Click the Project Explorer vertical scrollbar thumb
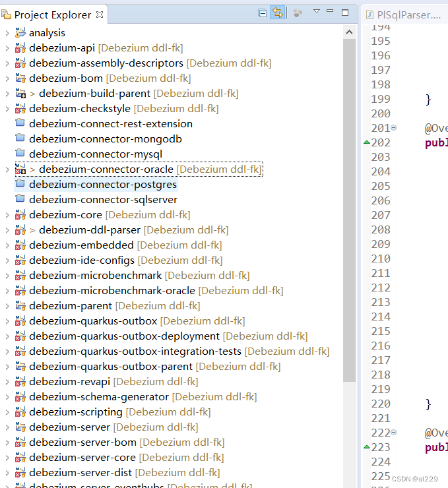The height and width of the screenshot is (488, 448). pyautogui.click(x=349, y=210)
